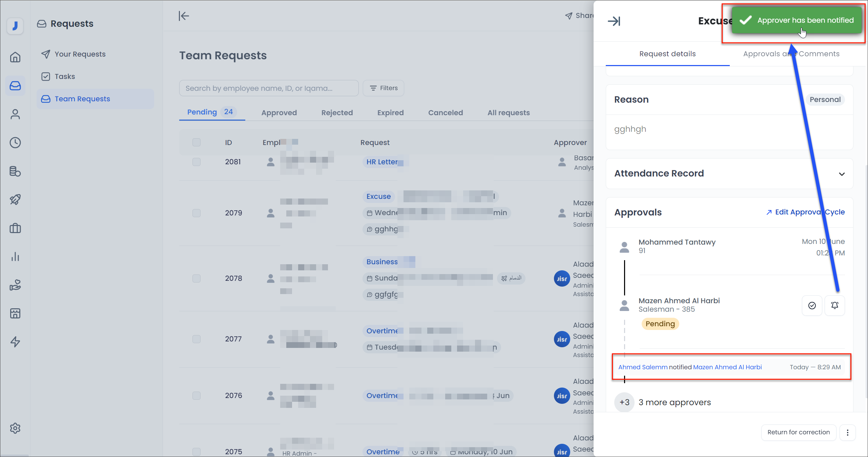Collapse the request detail side panel
This screenshot has height=457, width=868.
point(614,21)
